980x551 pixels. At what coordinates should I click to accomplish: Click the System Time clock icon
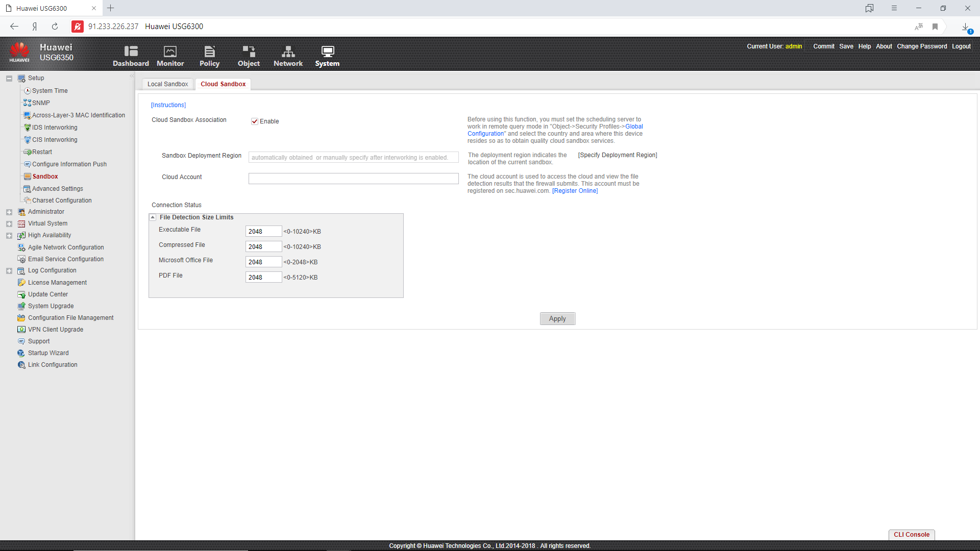click(28, 91)
